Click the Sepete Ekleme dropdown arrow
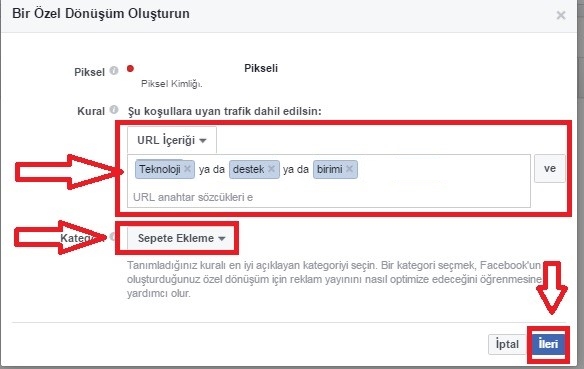 222,239
